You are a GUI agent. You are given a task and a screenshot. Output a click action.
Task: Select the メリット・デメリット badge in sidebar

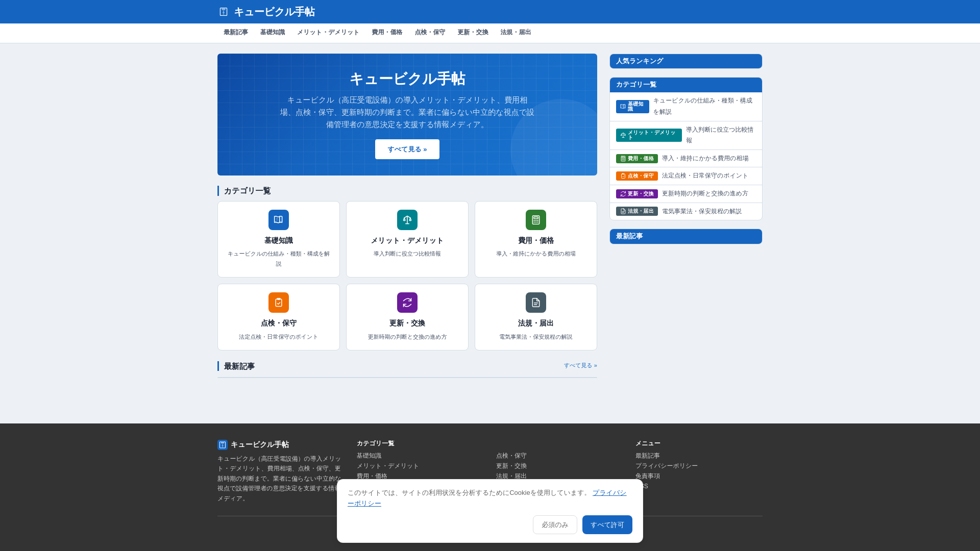(649, 135)
